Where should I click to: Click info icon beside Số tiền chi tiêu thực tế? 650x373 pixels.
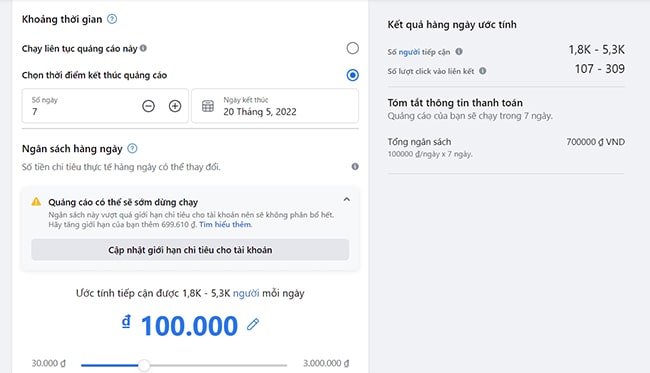(355, 167)
